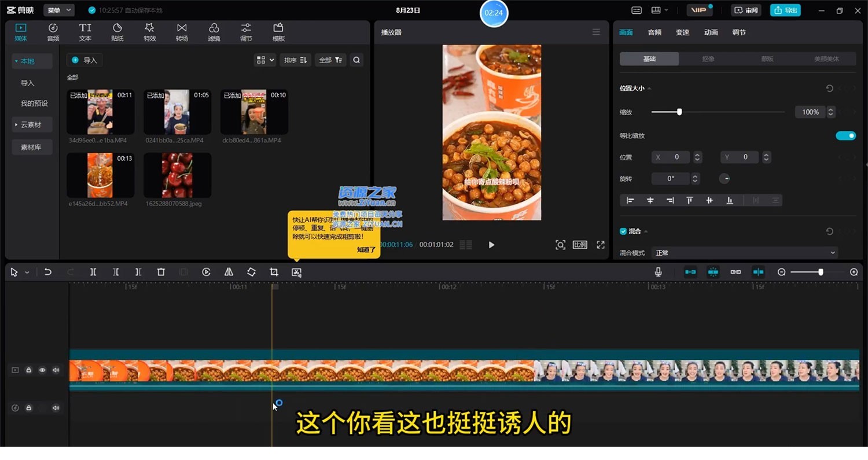Screen dimensions: 868x460
Task: Toggle the 等比缩放 switch off
Action: pyautogui.click(x=845, y=135)
